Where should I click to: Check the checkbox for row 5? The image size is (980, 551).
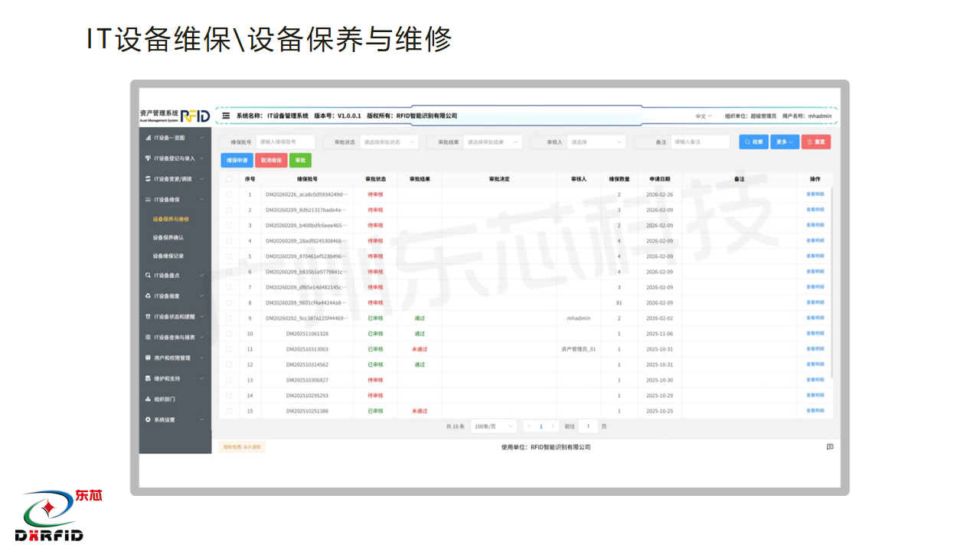[x=228, y=256]
